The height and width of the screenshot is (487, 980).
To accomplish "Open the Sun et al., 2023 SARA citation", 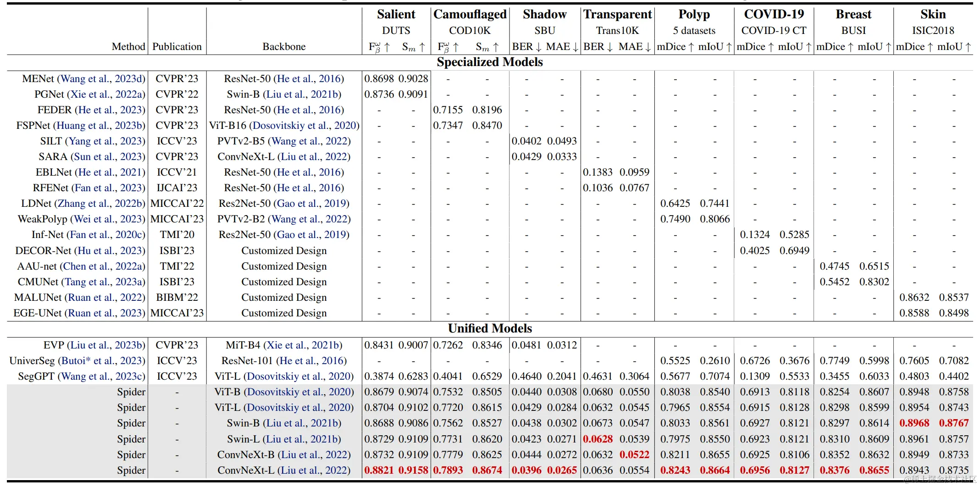I will (108, 157).
